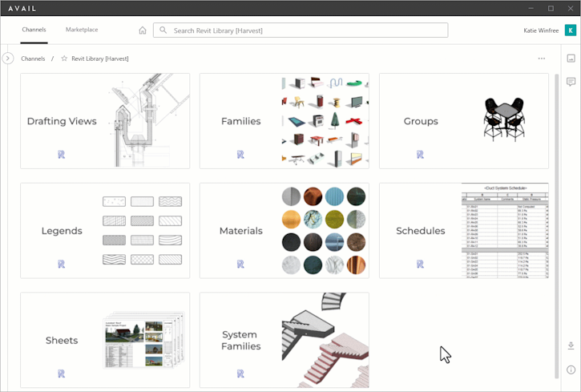Click the Families label

point(241,121)
